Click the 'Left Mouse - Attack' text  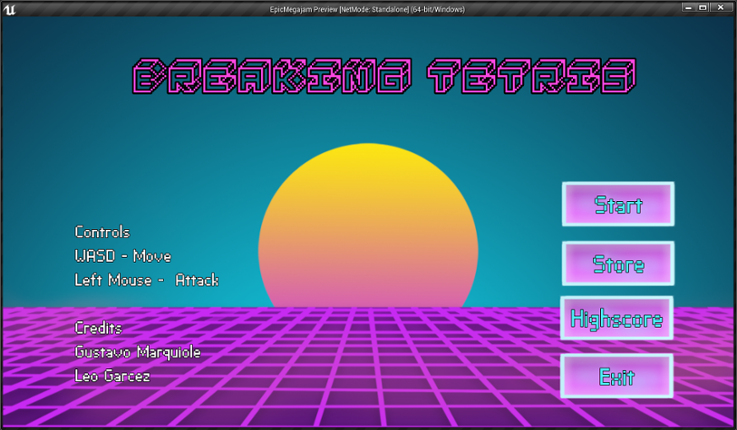[147, 280]
